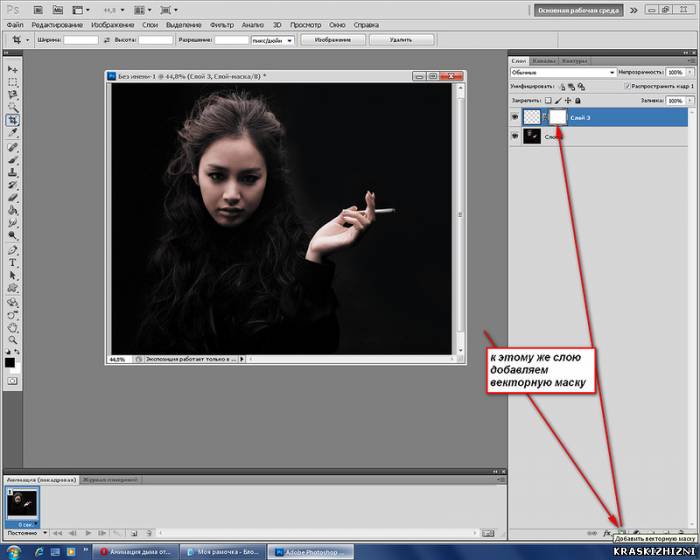Select the Hand tool
This screenshot has width=700, height=560.
[12, 328]
